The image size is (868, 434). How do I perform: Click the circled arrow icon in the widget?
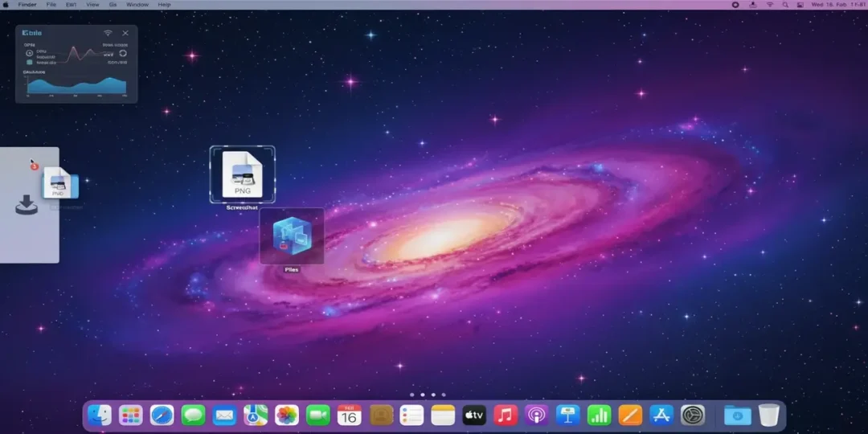[x=30, y=53]
